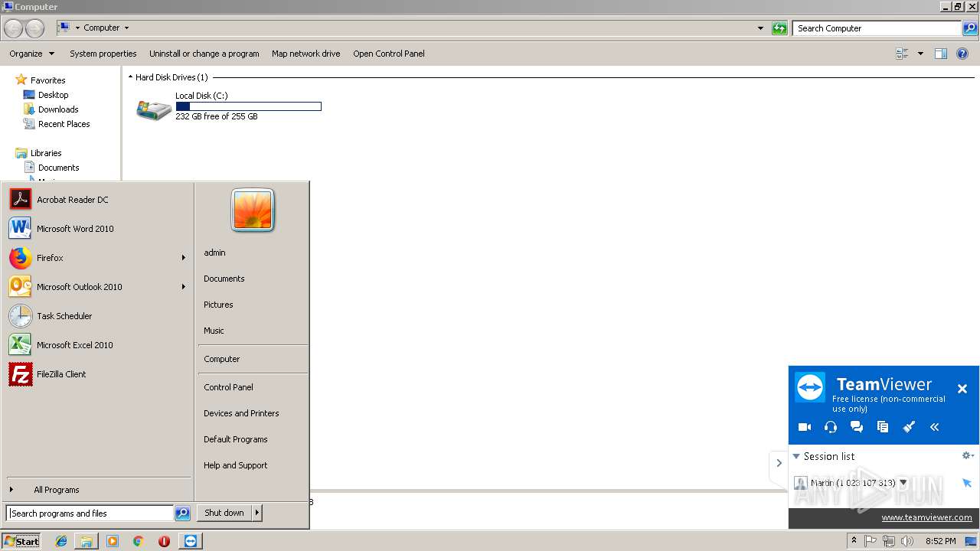Open the admin user folder
980x551 pixels.
(214, 253)
